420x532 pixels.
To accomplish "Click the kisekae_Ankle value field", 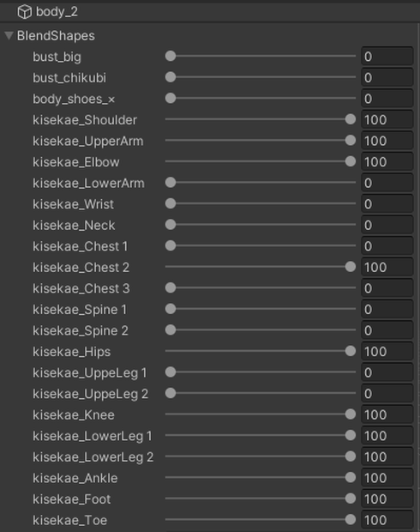I will (x=387, y=478).
